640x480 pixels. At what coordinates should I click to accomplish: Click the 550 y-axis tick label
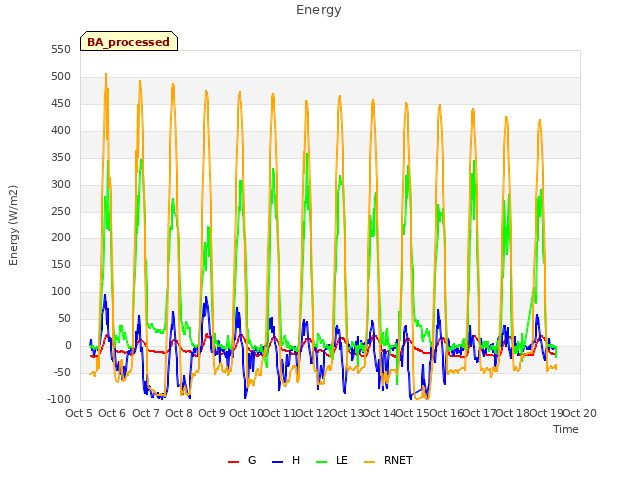coord(61,50)
